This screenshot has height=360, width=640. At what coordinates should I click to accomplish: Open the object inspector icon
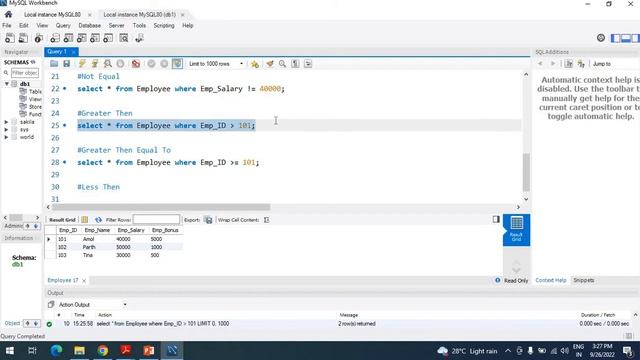(39, 38)
